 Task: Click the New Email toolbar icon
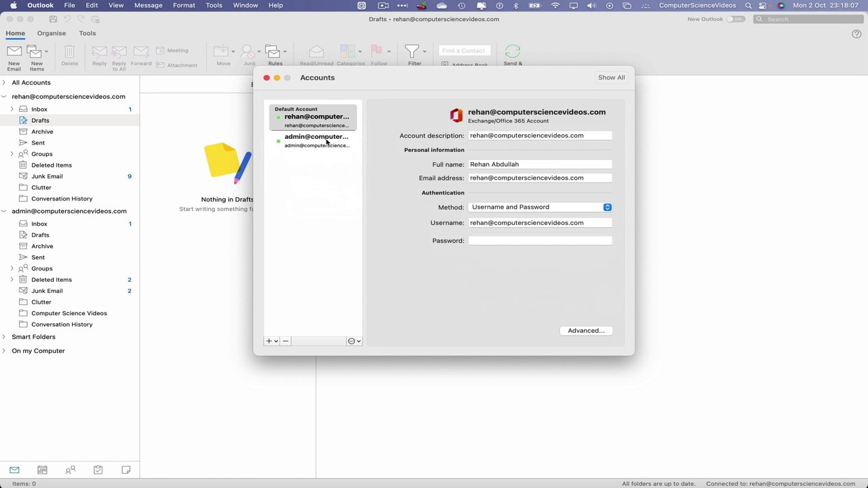pyautogui.click(x=14, y=52)
